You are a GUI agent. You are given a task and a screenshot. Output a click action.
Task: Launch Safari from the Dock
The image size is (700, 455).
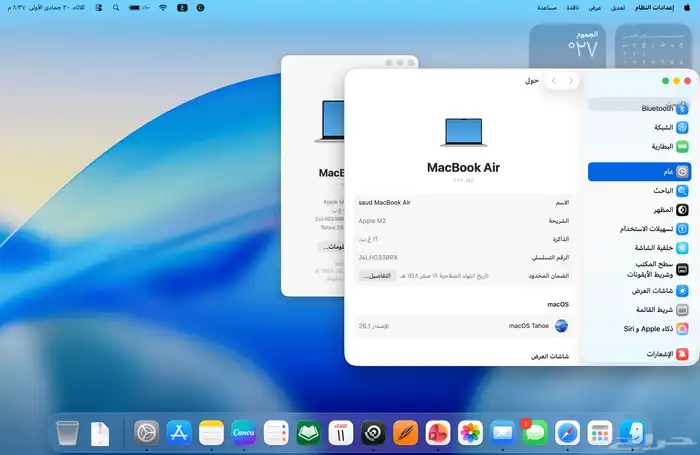567,433
